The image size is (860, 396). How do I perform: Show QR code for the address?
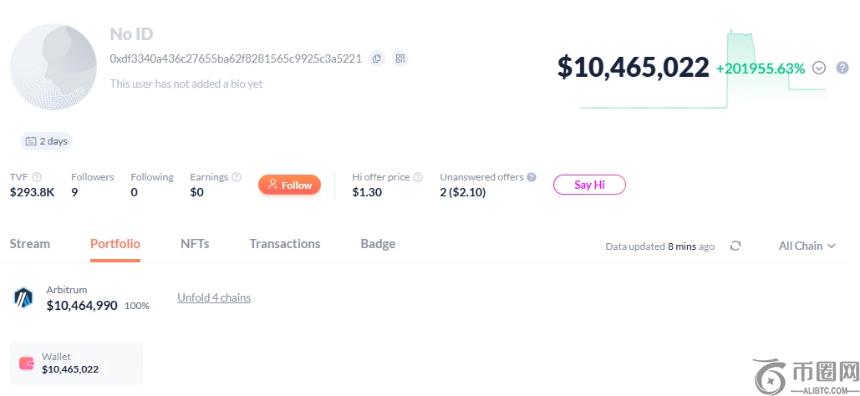(400, 59)
